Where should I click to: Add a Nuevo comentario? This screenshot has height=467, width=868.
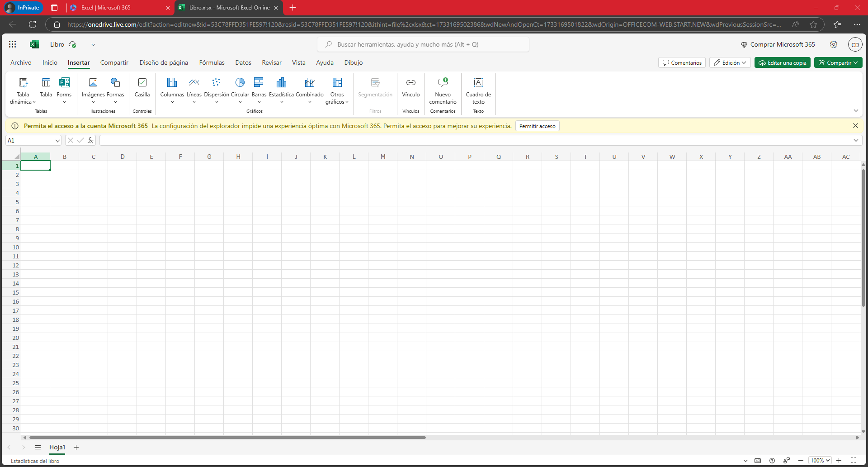coord(443,91)
